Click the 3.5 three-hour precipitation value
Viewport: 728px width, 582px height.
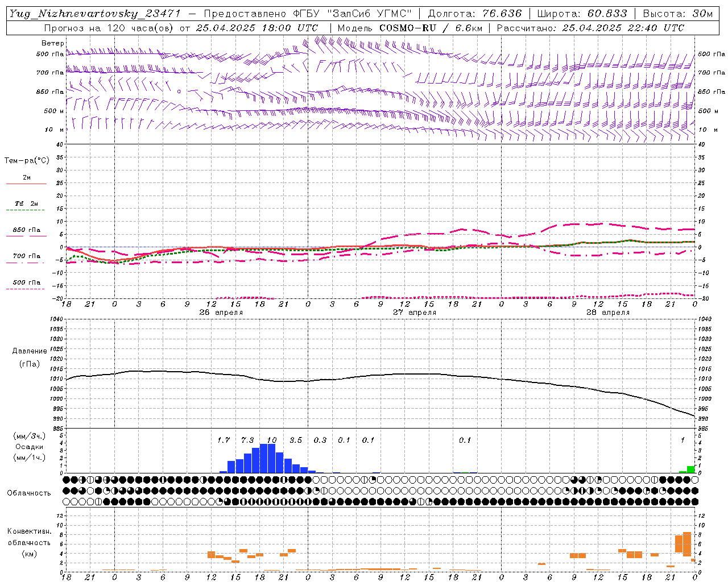coord(296,440)
